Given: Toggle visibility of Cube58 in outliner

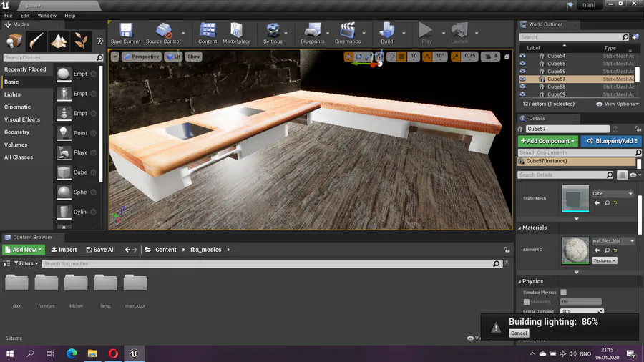Looking at the screenshot, I should pos(522,87).
